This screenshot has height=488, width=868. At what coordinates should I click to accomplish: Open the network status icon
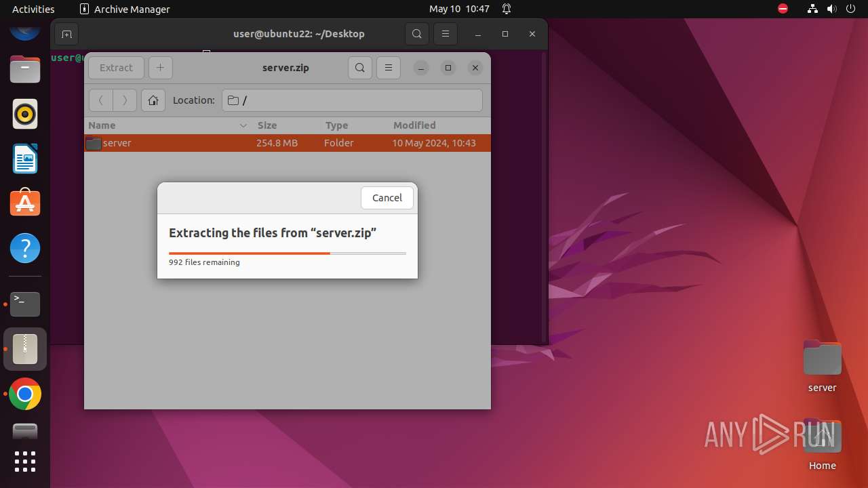pos(812,9)
